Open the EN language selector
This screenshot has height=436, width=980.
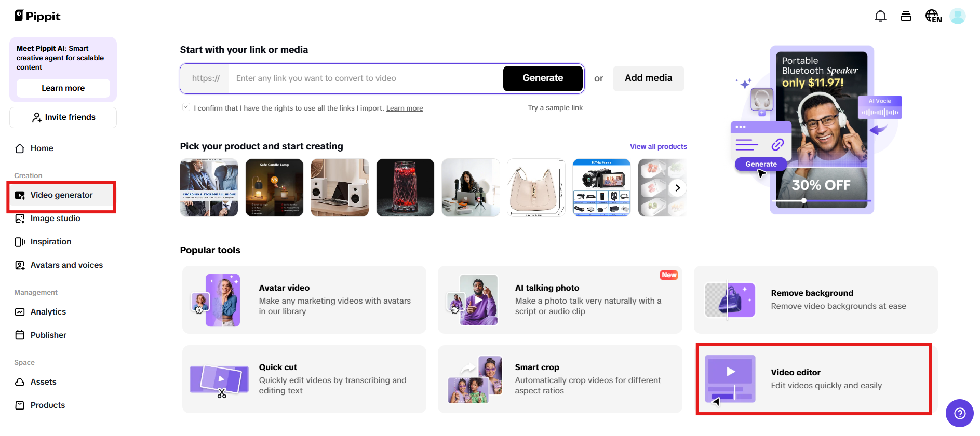tap(933, 16)
